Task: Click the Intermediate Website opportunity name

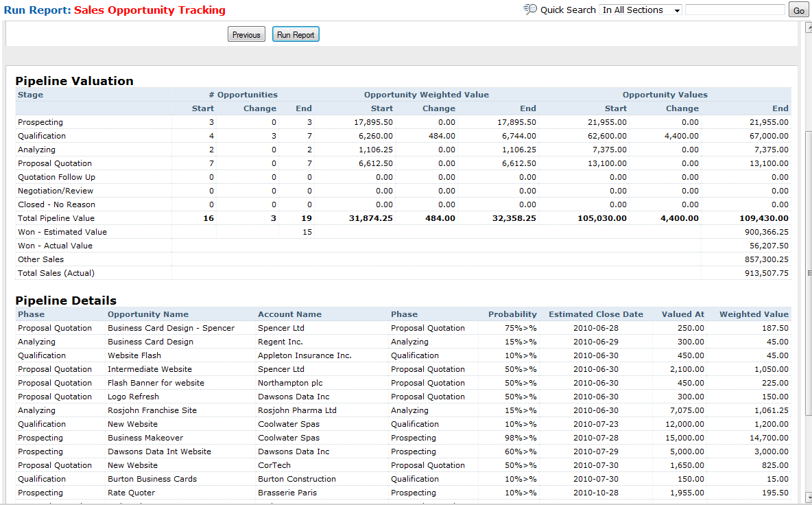Action: pos(150,369)
